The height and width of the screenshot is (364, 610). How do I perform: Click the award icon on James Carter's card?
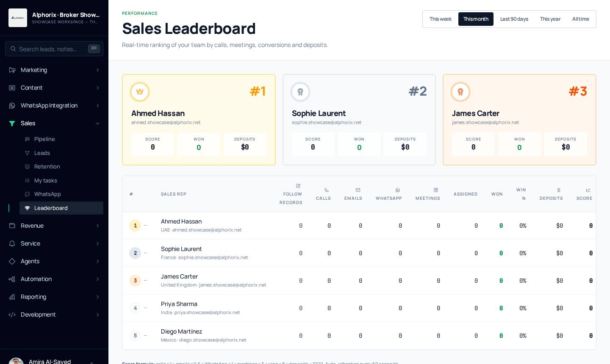click(460, 92)
